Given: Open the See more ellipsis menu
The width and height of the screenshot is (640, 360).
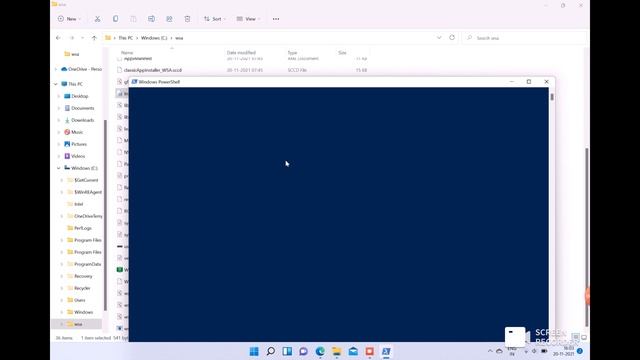Looking at the screenshot, I should click(x=276, y=19).
